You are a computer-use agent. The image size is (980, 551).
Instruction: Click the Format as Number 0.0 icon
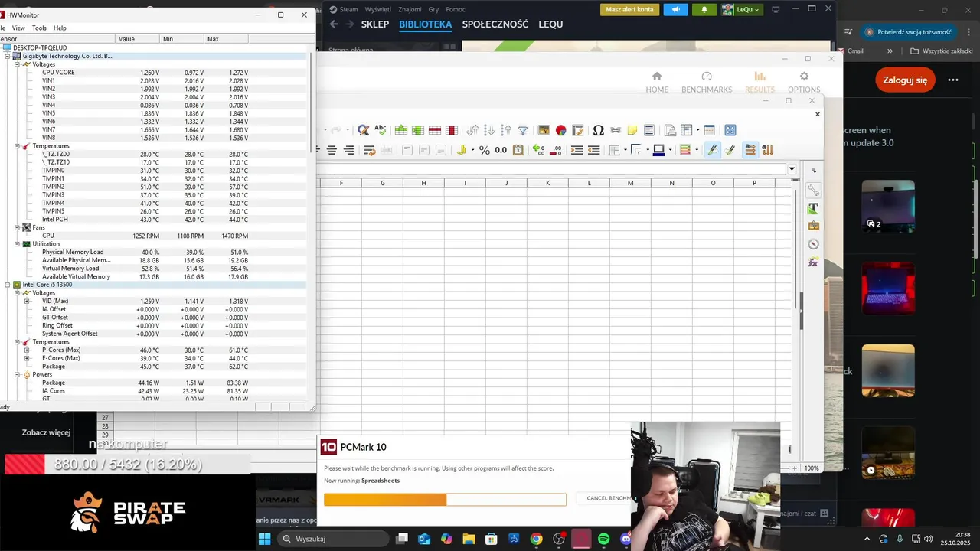coord(501,150)
